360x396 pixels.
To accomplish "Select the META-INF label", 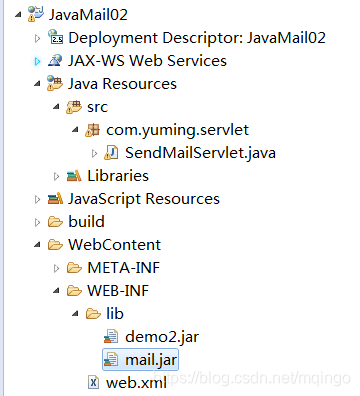I will click(x=123, y=268).
